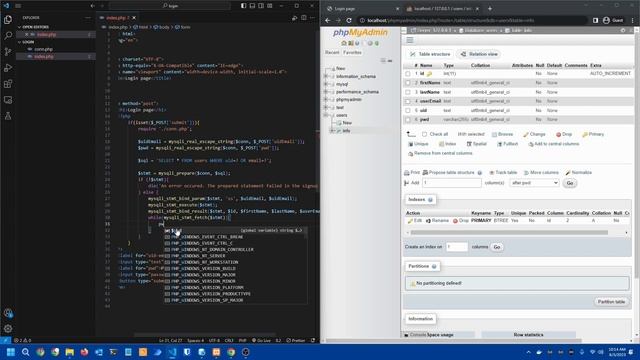Image resolution: width=640 pixels, height=360 pixels.
Task: Click the phpMyAdmin home icon
Action: [x=344, y=43]
